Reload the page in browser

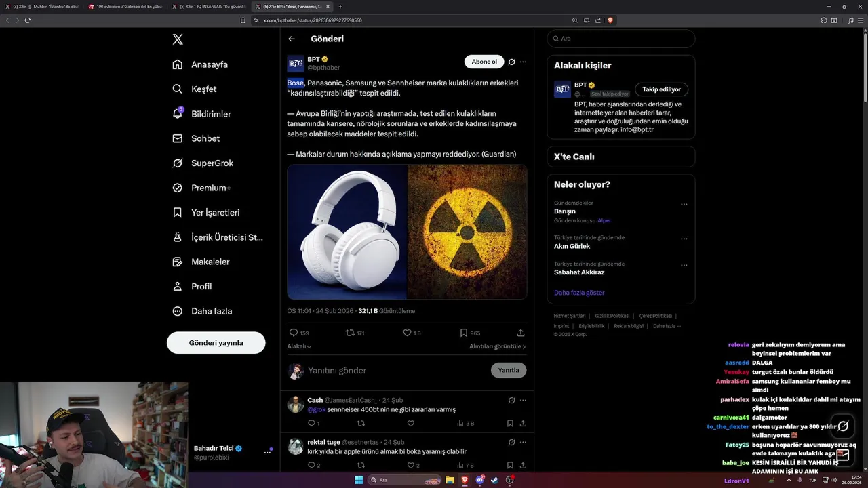pos(28,20)
